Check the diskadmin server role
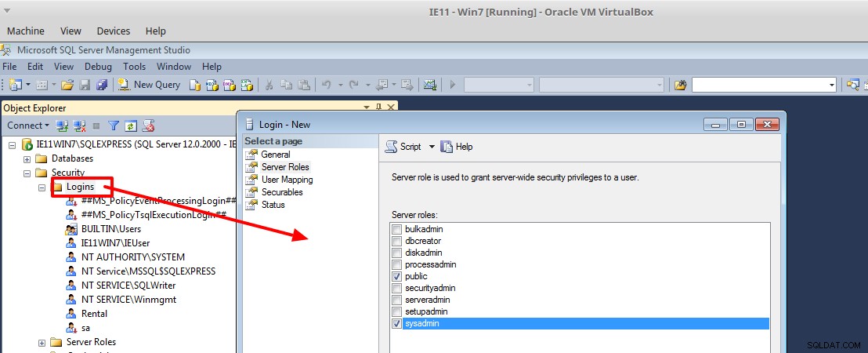 click(397, 253)
